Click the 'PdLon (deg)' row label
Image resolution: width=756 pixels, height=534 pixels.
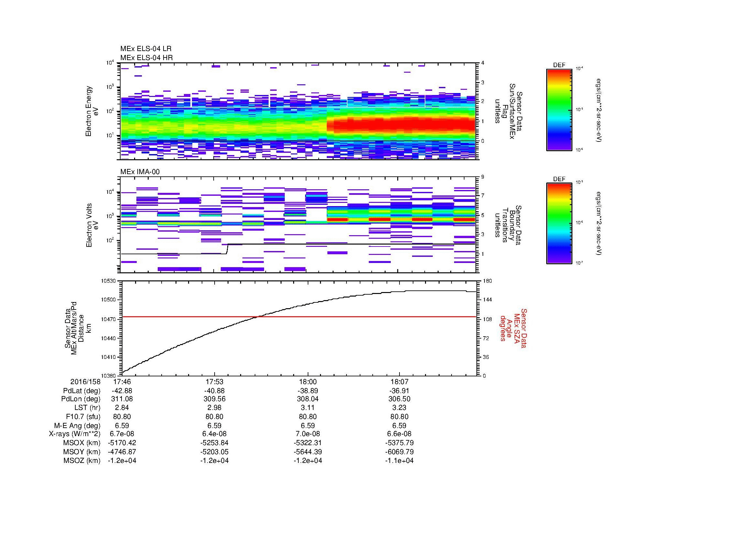(81, 399)
